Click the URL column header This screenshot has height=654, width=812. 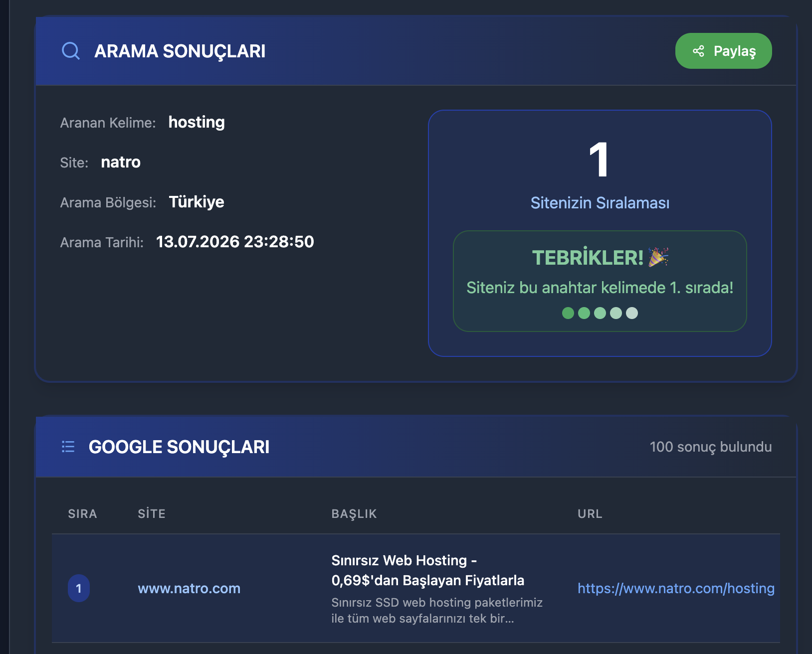tap(590, 514)
